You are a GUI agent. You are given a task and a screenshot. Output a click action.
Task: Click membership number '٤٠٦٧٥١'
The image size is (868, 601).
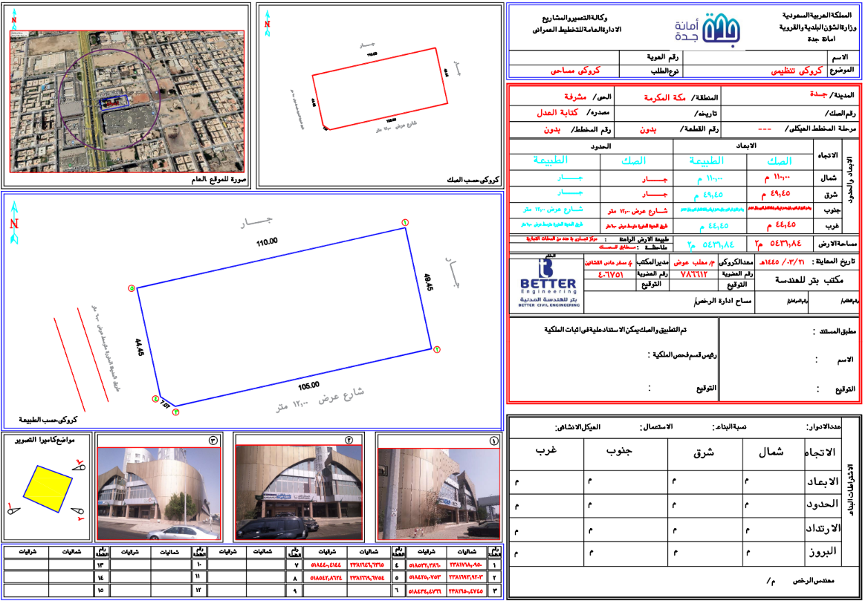[x=611, y=274]
